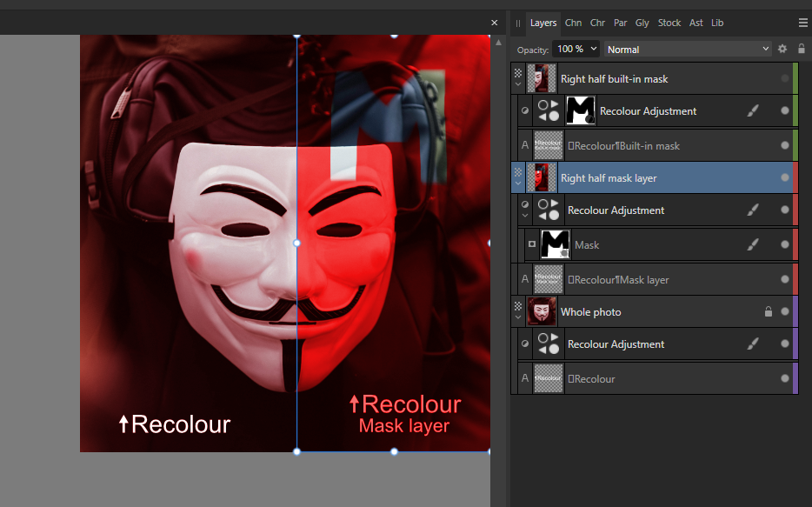Image resolution: width=812 pixels, height=507 pixels.
Task: Click the Opacity 100 % value field
Action: 570,49
